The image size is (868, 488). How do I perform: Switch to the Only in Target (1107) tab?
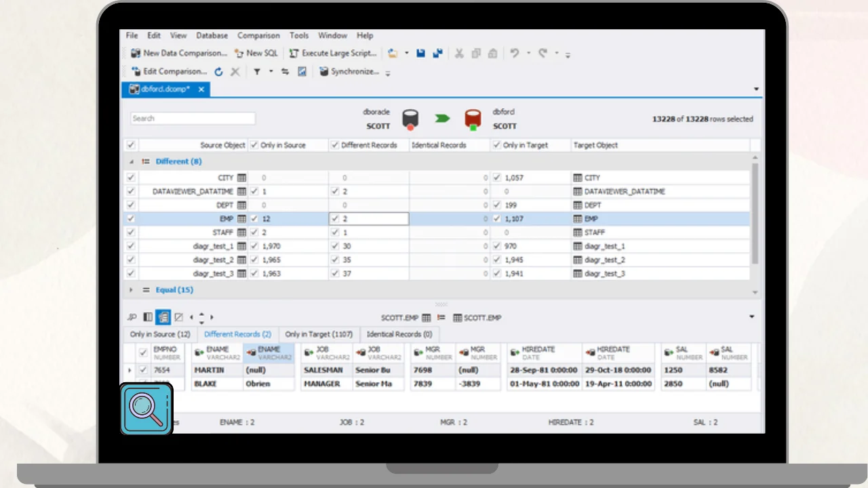[319, 334]
